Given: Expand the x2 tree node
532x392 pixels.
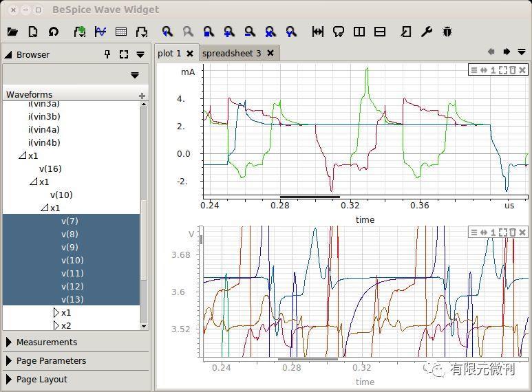Looking at the screenshot, I should click(x=56, y=326).
